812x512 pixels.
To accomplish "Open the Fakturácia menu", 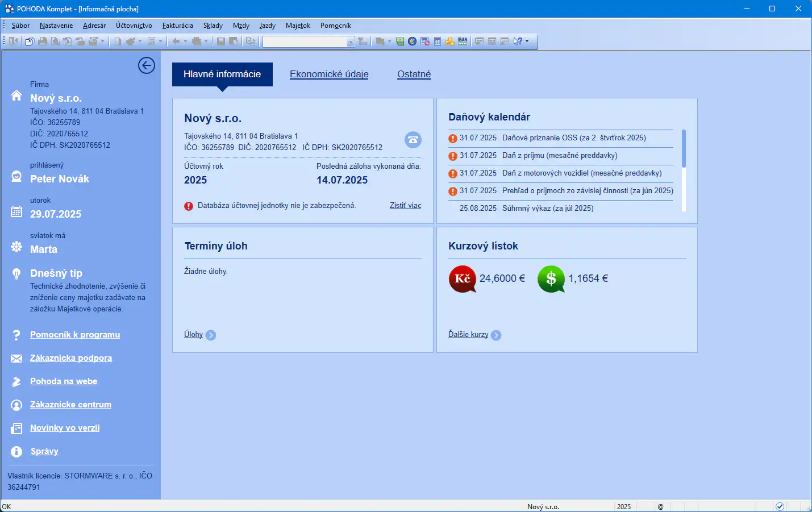I will (x=177, y=26).
